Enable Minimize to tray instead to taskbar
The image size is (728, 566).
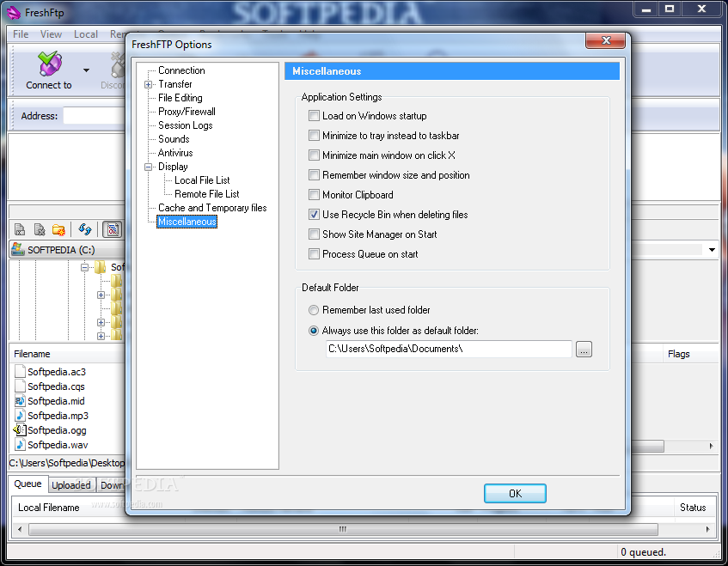click(314, 136)
